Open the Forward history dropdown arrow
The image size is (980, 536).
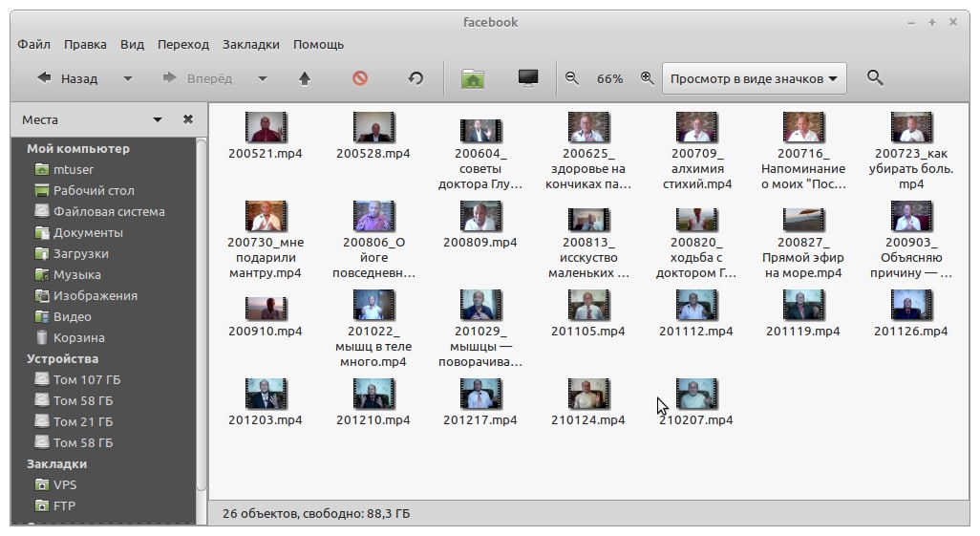click(263, 78)
